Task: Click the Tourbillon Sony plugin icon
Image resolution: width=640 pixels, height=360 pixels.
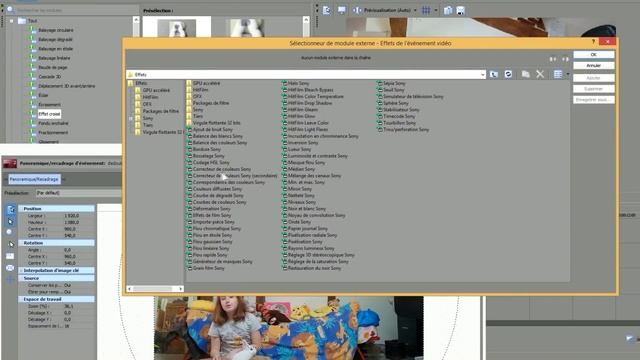Action: [x=380, y=123]
